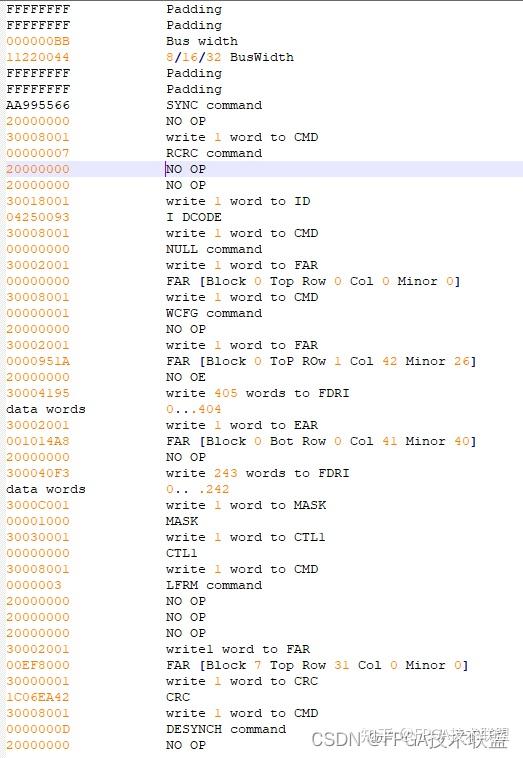The height and width of the screenshot is (758, 523).
Task: Click the hex word 3000C001
Action: point(38,505)
